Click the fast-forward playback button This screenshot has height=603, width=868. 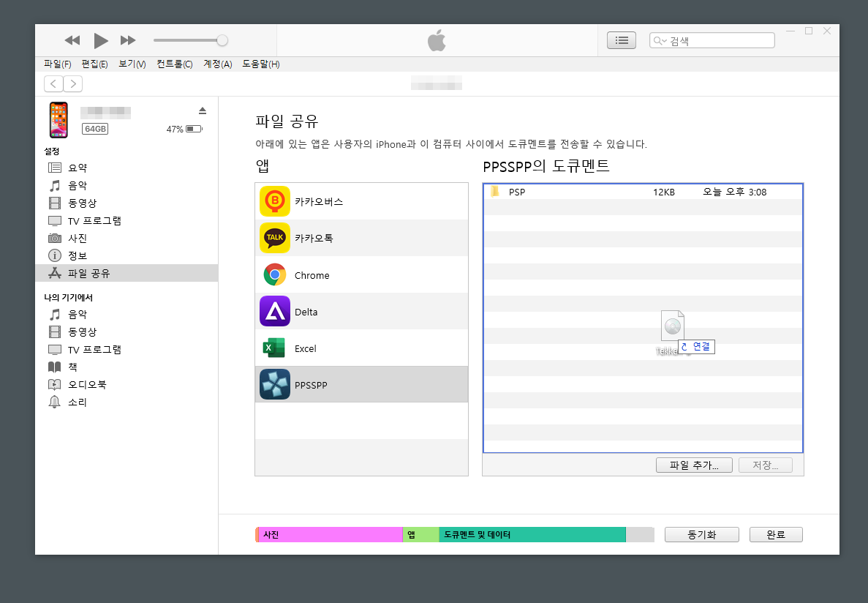(x=128, y=40)
